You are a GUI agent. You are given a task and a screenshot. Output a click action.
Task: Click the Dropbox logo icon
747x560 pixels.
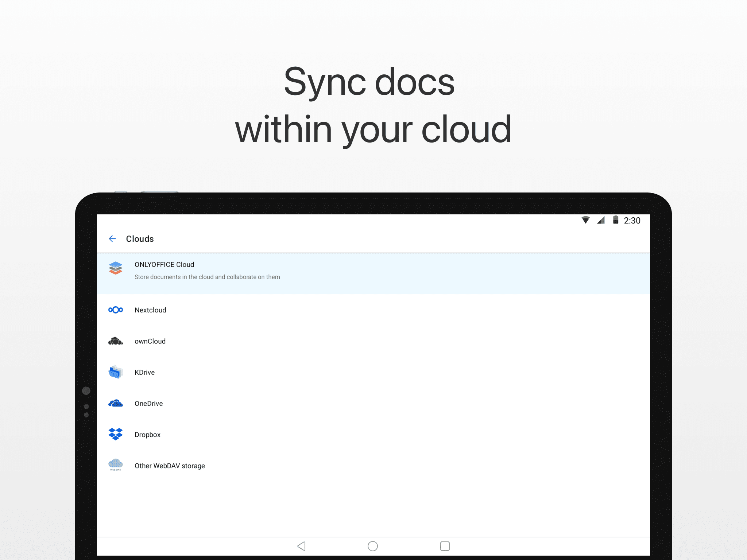tap(116, 434)
